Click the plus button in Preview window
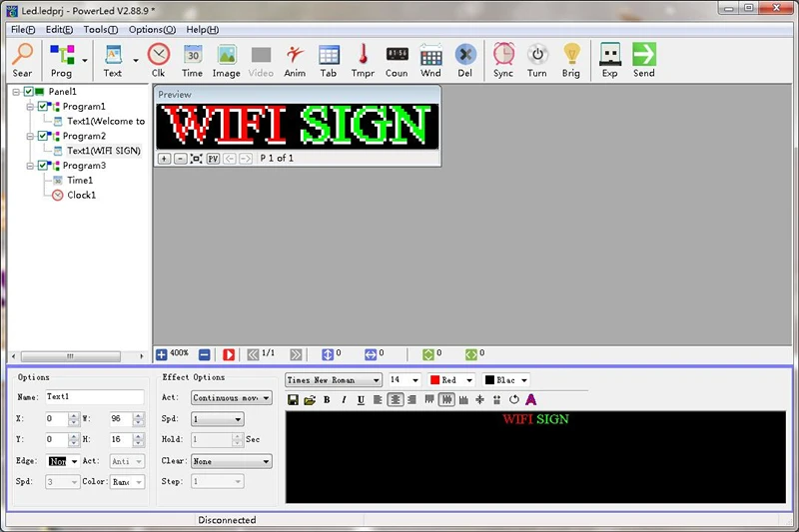799x532 pixels. pyautogui.click(x=164, y=159)
